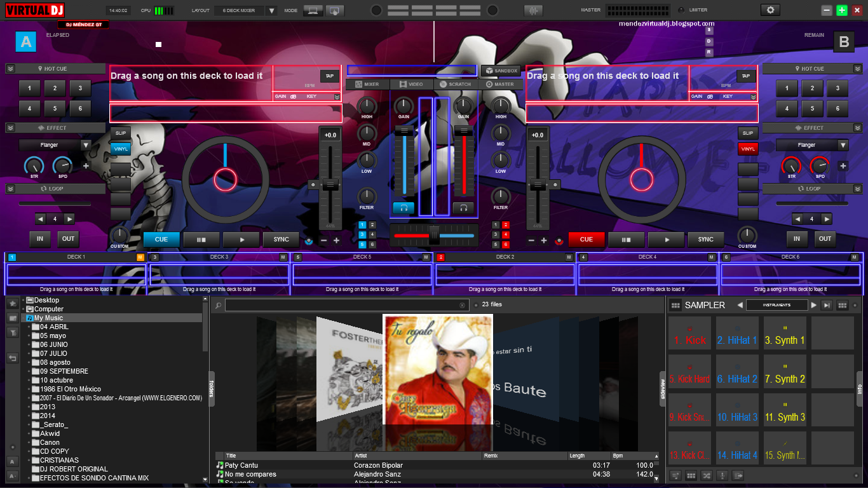Click loop OUT button on right deck
868x488 pixels.
pyautogui.click(x=824, y=239)
